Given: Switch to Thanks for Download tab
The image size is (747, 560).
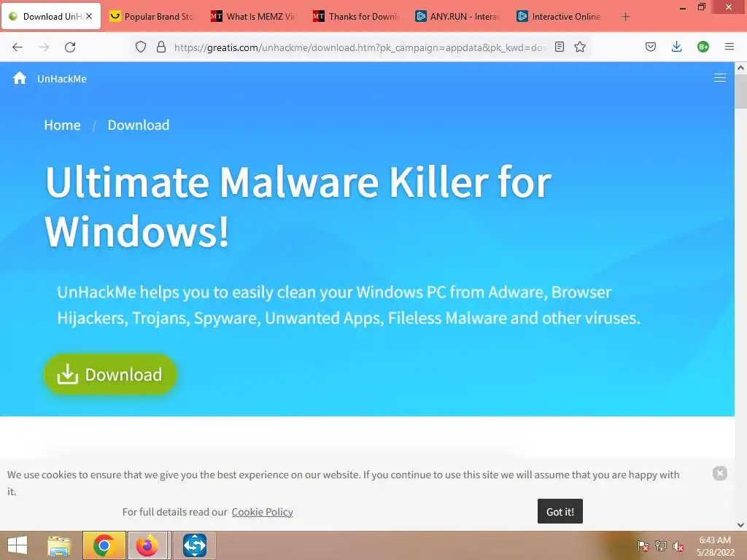Looking at the screenshot, I should click(356, 17).
